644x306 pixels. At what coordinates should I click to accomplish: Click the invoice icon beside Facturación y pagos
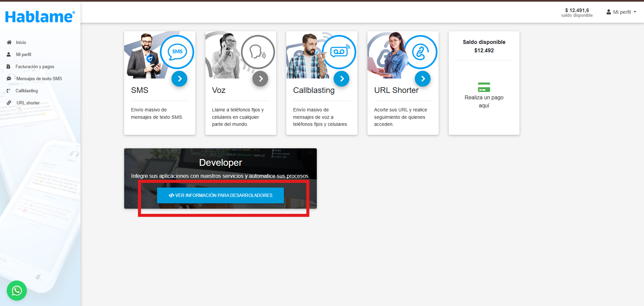[8, 66]
